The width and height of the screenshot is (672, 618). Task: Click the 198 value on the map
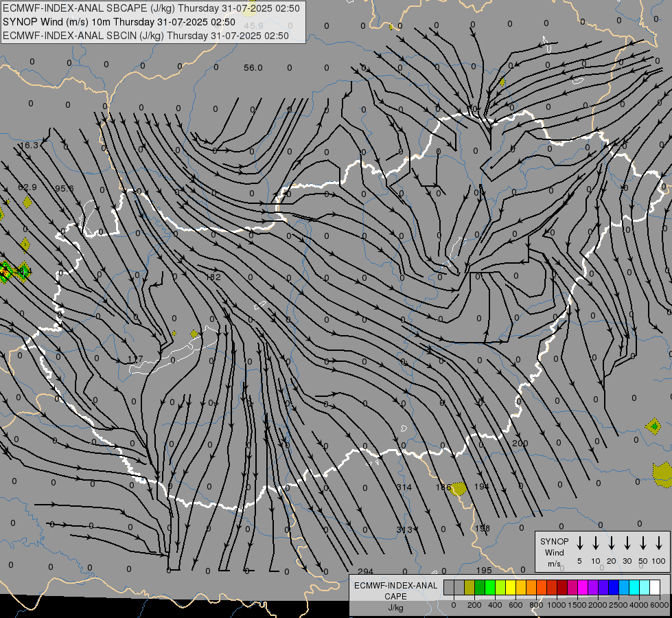(x=482, y=528)
